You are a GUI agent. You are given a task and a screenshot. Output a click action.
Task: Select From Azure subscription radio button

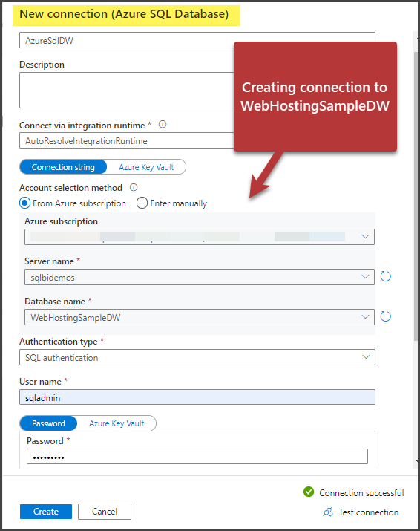point(25,203)
